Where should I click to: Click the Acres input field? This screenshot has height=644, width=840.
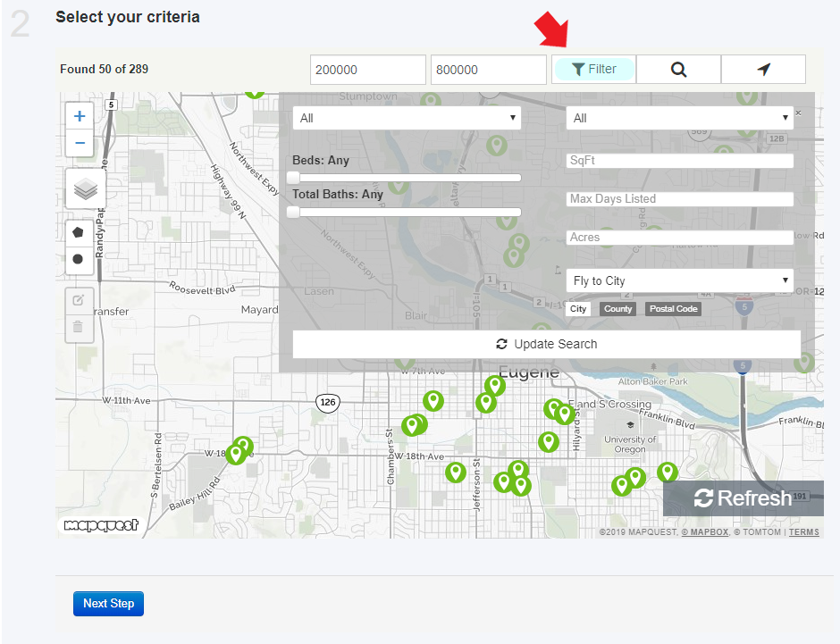pos(680,238)
